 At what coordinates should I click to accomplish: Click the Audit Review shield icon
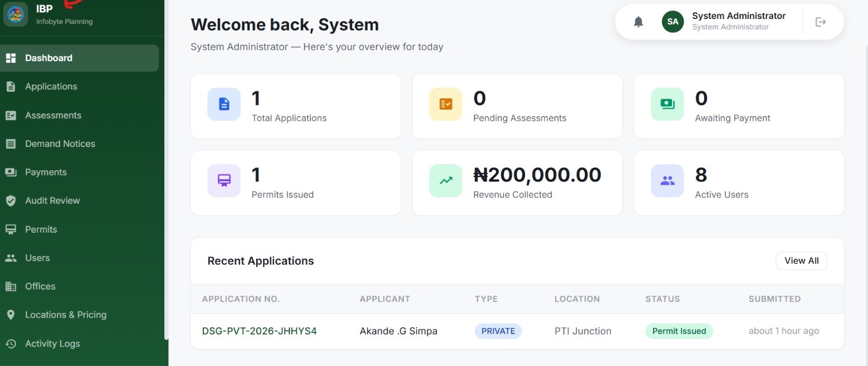coord(11,201)
